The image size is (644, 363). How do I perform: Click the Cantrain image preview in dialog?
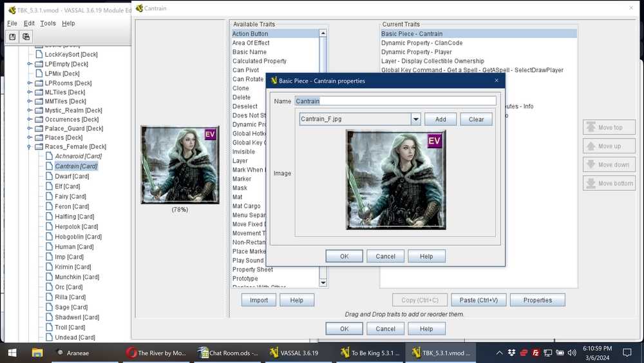(396, 180)
